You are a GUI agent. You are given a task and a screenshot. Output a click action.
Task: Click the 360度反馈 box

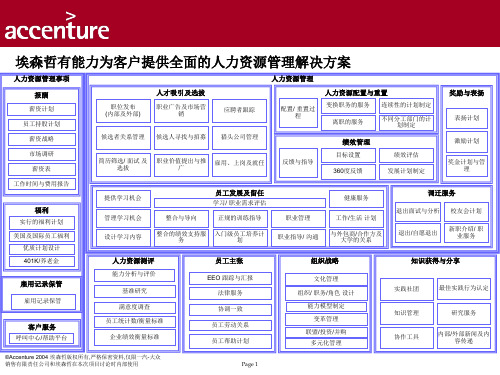click(348, 172)
